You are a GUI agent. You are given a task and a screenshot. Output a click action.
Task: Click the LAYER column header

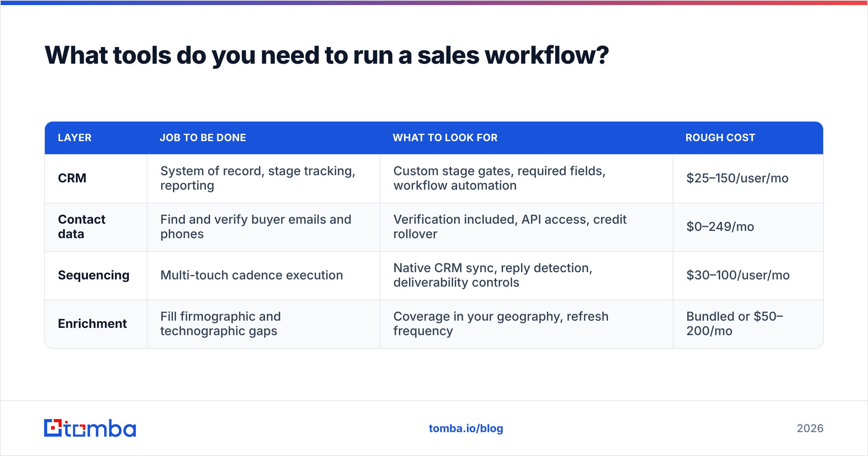(x=75, y=138)
